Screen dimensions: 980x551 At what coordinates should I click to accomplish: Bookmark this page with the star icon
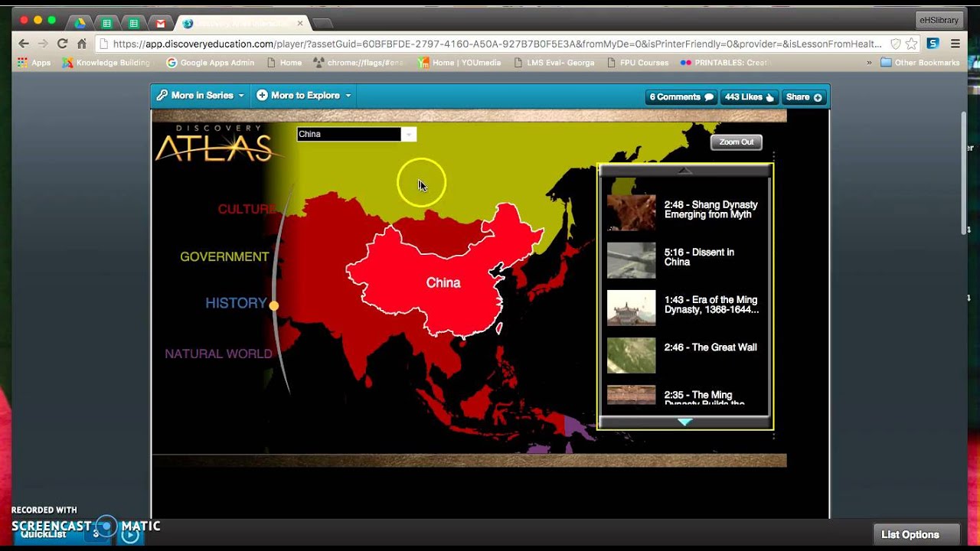click(911, 44)
